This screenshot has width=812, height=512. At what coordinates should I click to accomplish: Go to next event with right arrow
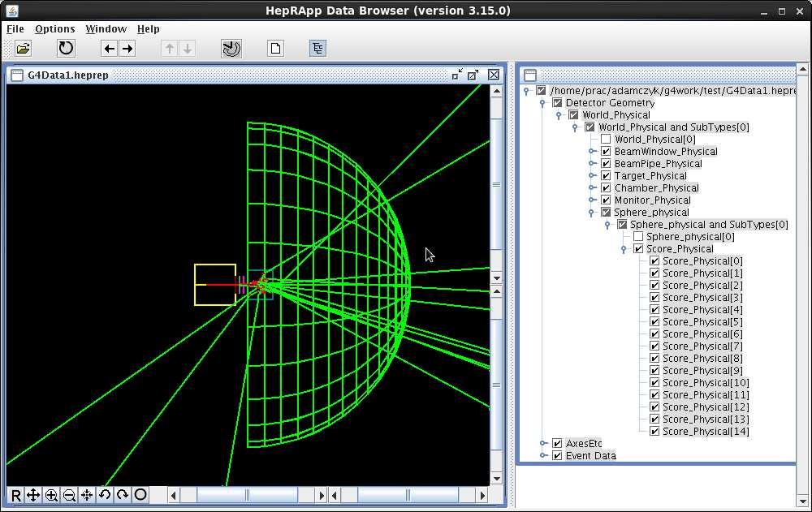click(127, 49)
